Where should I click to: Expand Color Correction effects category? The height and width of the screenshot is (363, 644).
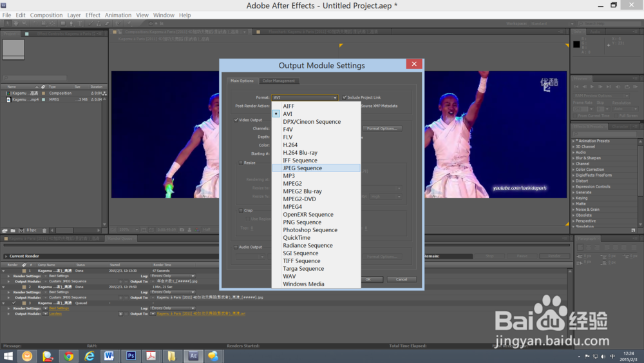coord(573,170)
